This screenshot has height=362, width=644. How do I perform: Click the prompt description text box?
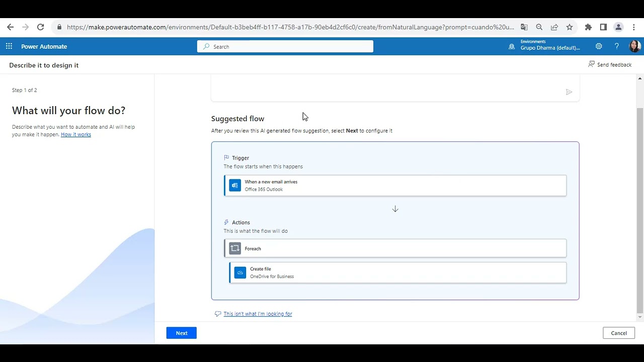click(x=395, y=88)
